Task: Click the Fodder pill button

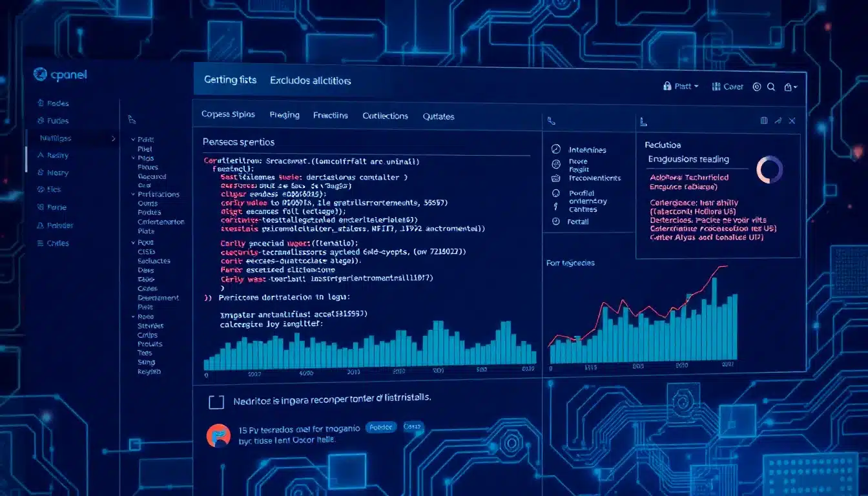Action: 380,427
